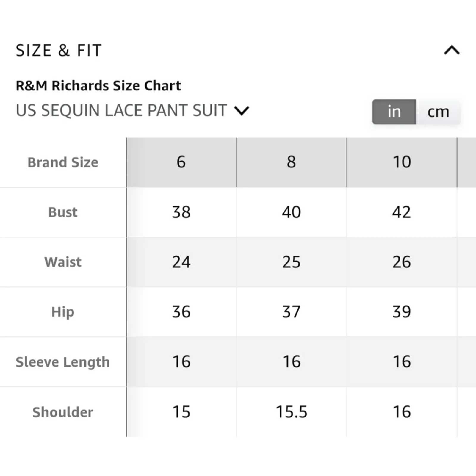Select the in unit toggle
The width and height of the screenshot is (476, 476).
[394, 112]
